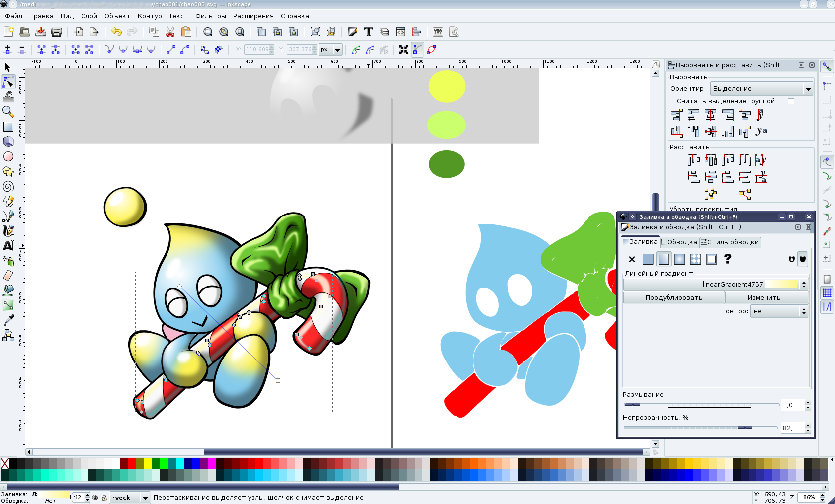The height and width of the screenshot is (504, 835).
Task: Select the Selector arrow tool
Action: coord(8,67)
